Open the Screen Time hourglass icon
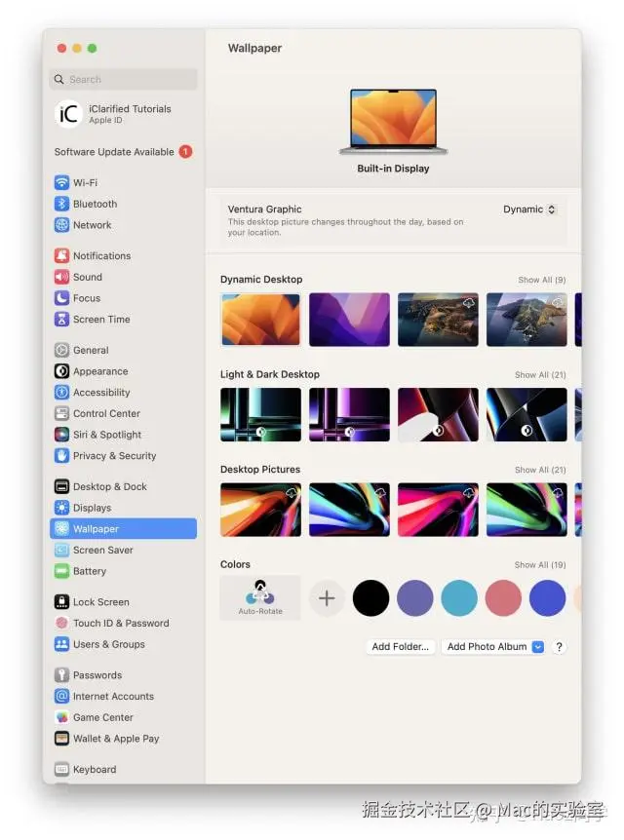This screenshot has height=840, width=624. tap(61, 320)
